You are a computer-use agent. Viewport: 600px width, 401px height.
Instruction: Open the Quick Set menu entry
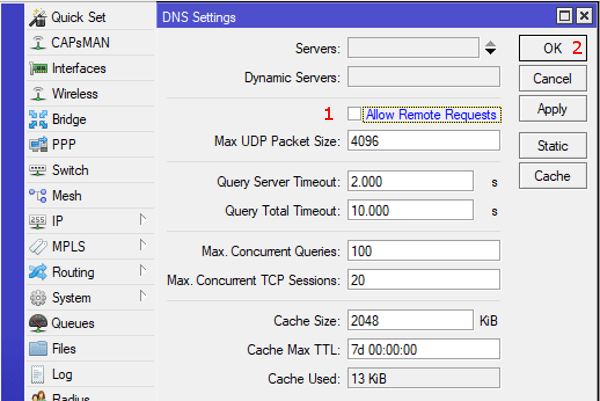click(x=90, y=17)
